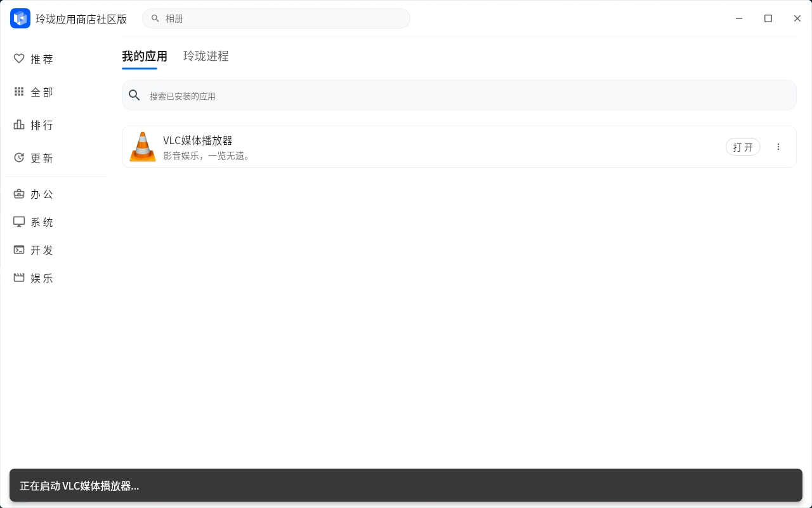Click the 玲珑应用商店社区版 title text

[x=81, y=19]
